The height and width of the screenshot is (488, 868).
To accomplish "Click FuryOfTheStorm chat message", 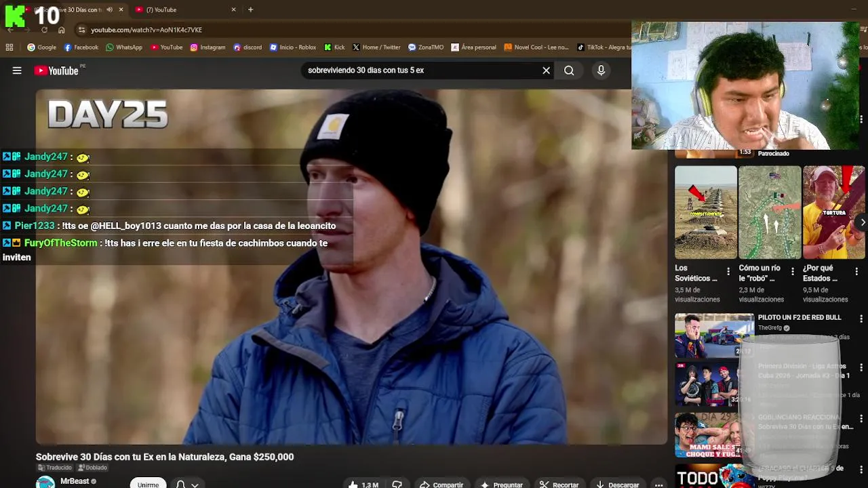I will point(165,249).
